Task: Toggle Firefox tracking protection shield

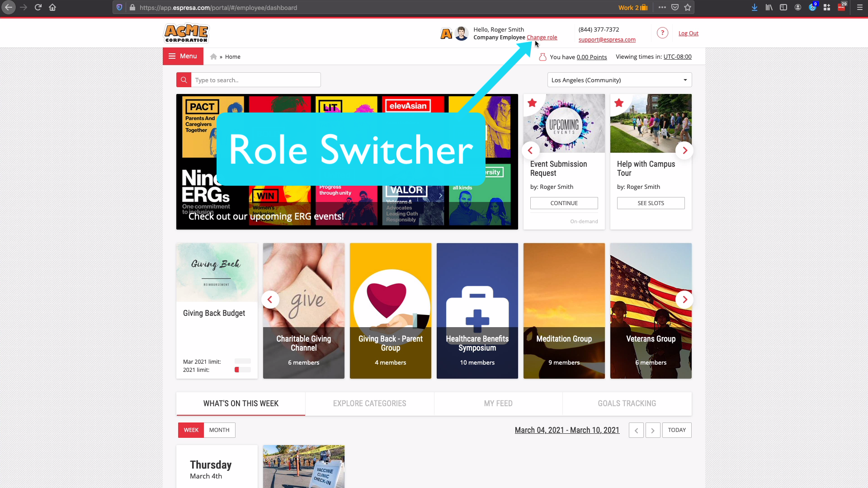Action: pyautogui.click(x=119, y=7)
